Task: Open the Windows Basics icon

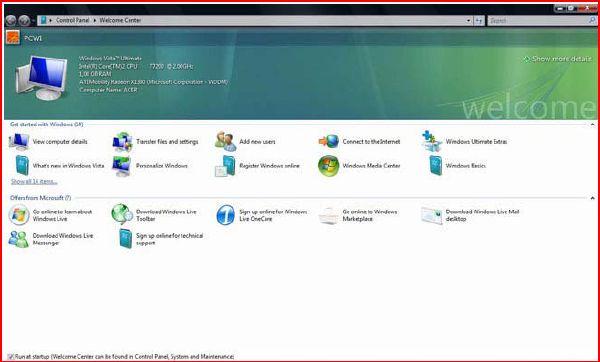Action: tap(435, 166)
